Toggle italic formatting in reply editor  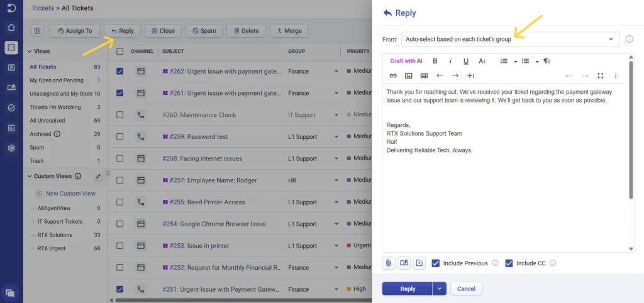coord(450,61)
